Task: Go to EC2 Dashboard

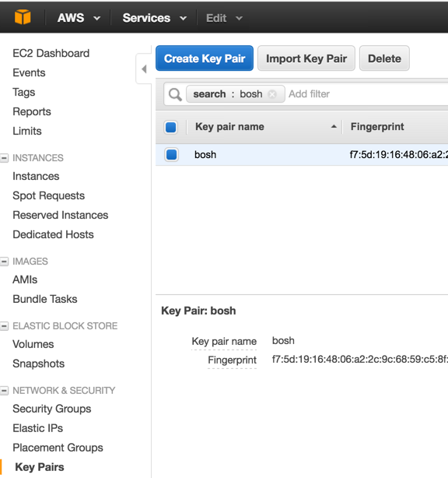Action: pos(51,54)
